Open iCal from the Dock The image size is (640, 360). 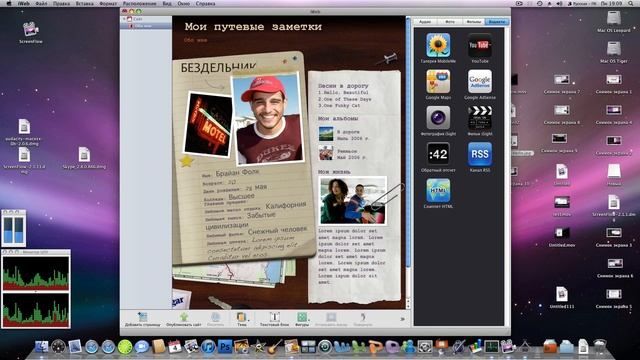point(175,347)
